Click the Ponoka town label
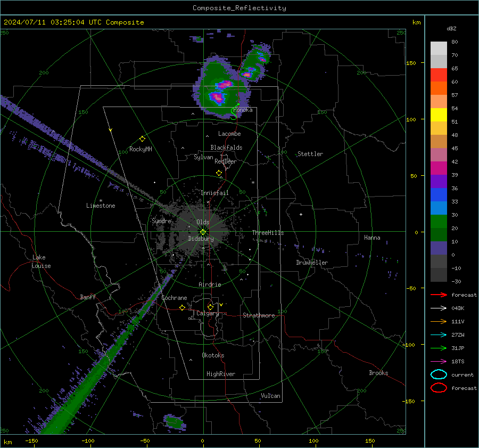479x448 pixels. click(x=243, y=110)
